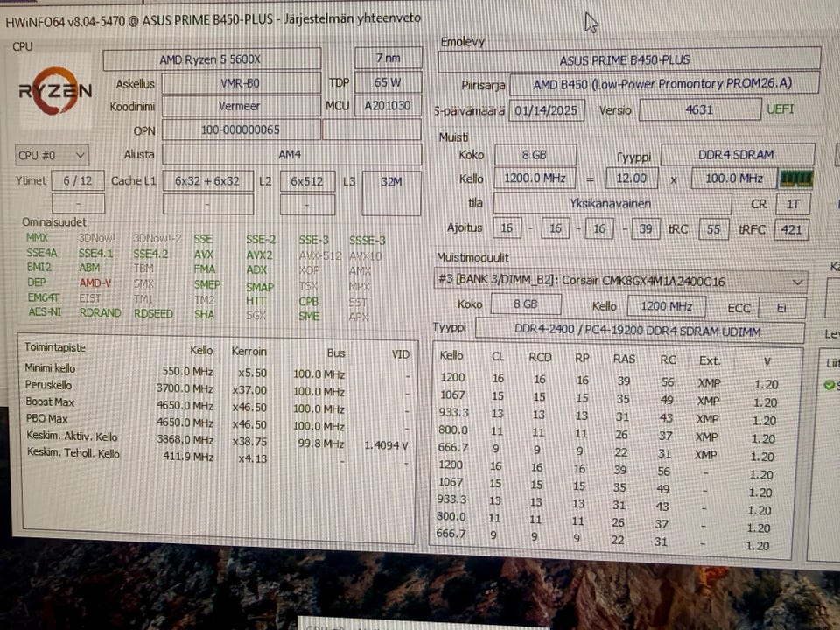Screen dimensions: 840x630
Task: Click the RCD column header in timing table
Action: pyautogui.click(x=540, y=357)
